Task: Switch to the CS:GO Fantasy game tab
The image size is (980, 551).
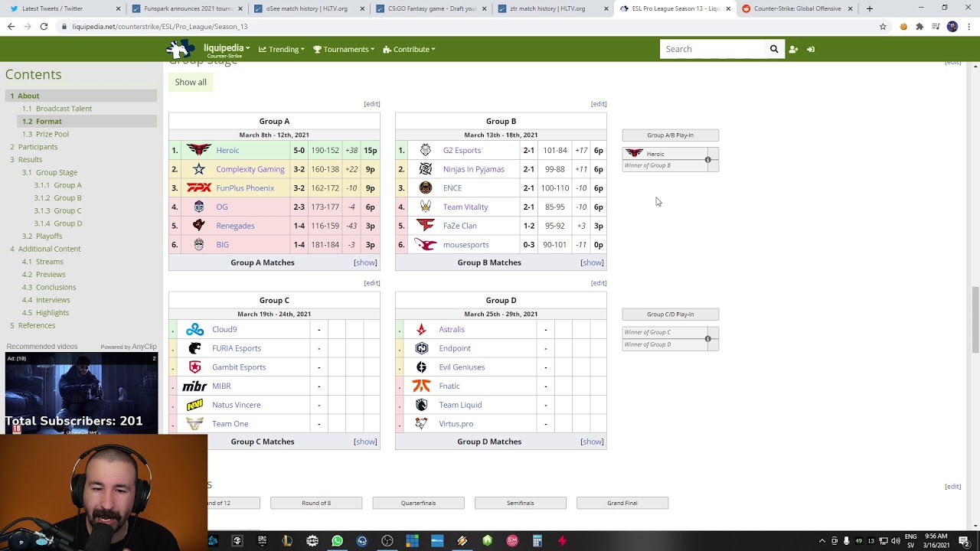Action: (x=430, y=8)
